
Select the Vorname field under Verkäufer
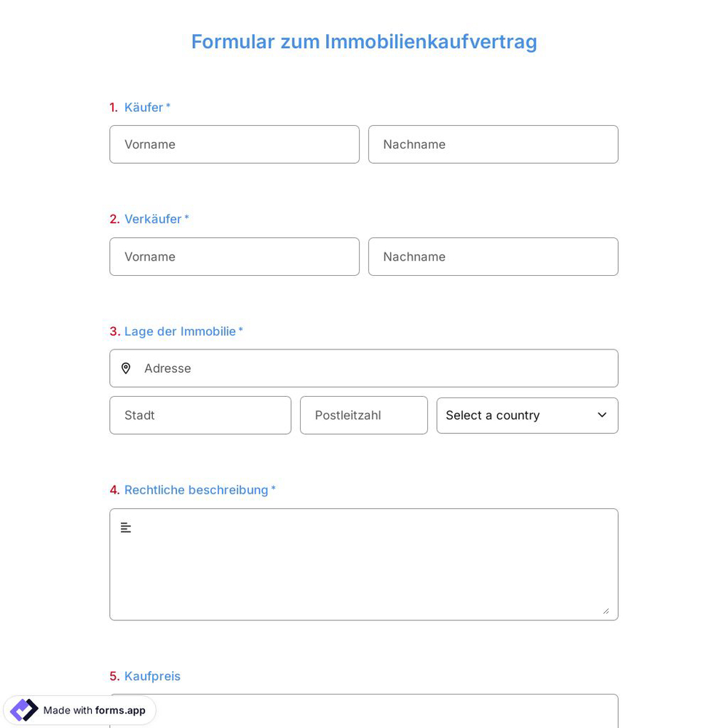(x=234, y=256)
